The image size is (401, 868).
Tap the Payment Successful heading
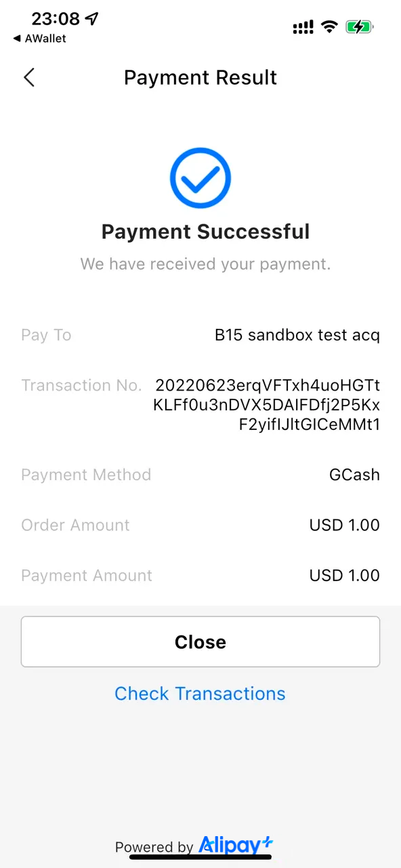coord(205,231)
